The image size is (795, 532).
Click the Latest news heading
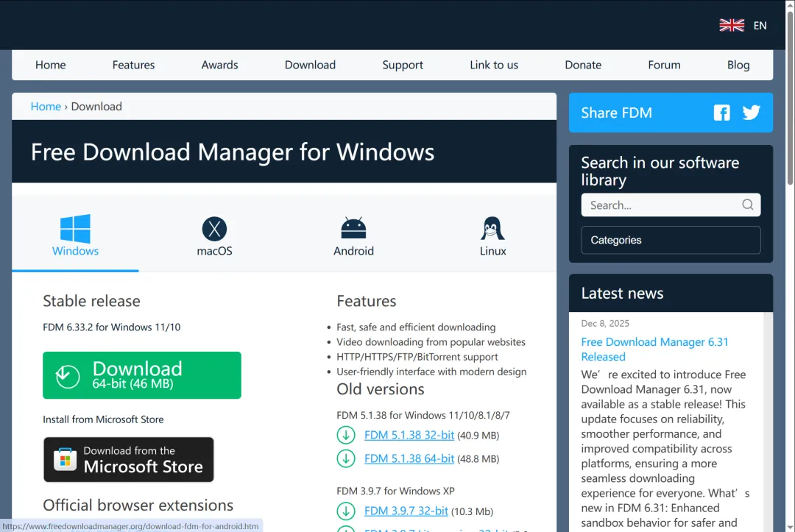[x=622, y=294]
